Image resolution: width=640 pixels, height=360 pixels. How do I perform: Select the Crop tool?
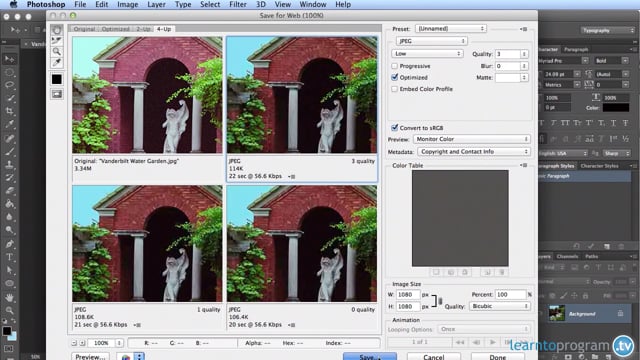tap(9, 111)
